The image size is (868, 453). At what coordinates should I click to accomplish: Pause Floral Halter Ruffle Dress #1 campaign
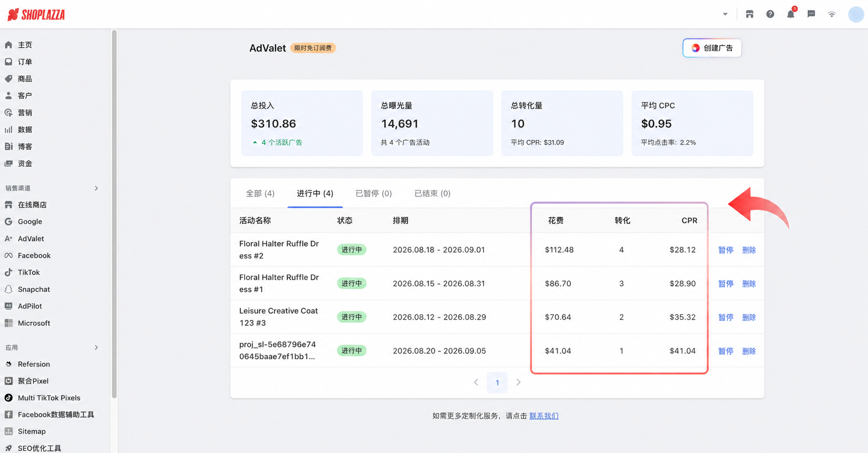(x=725, y=283)
